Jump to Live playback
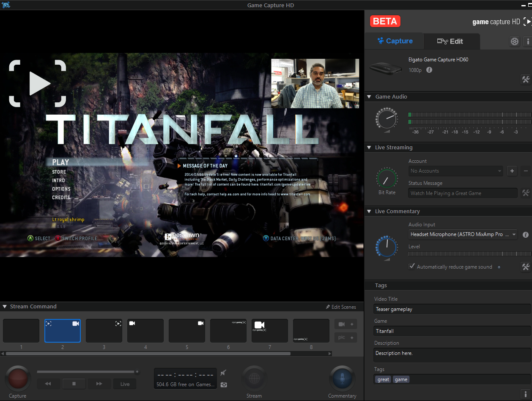The image size is (532, 401). point(125,384)
